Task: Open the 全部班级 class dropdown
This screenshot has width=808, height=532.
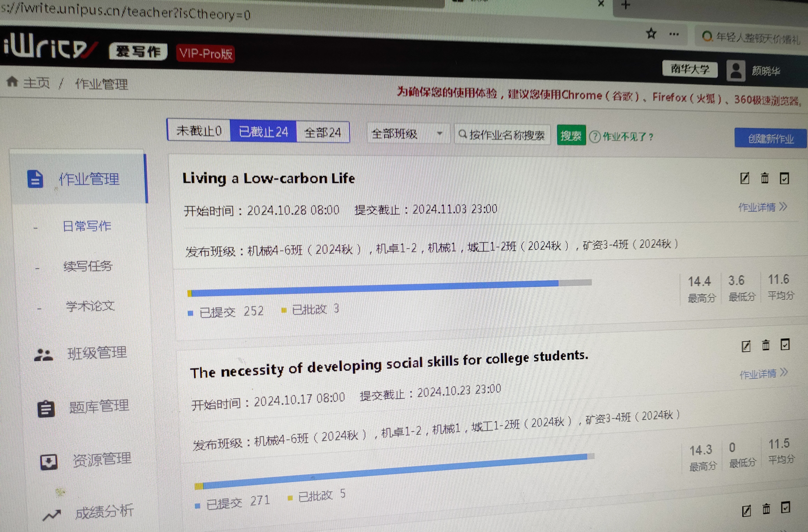Action: pos(407,134)
